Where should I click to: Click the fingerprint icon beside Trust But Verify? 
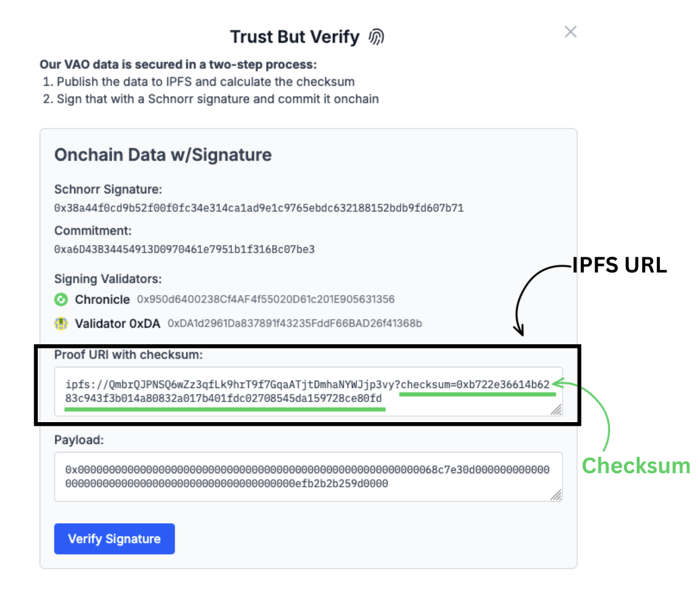(x=377, y=36)
